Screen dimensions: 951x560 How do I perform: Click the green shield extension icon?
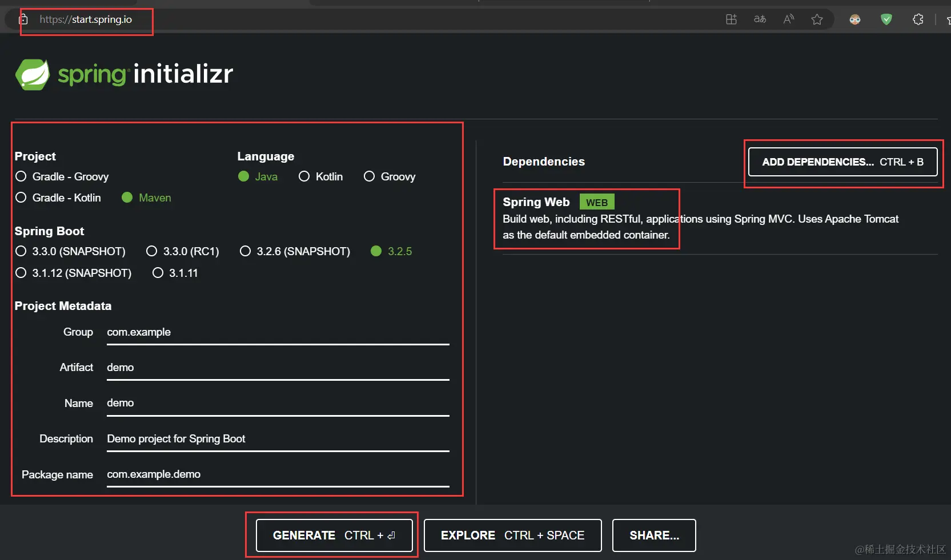coord(886,19)
